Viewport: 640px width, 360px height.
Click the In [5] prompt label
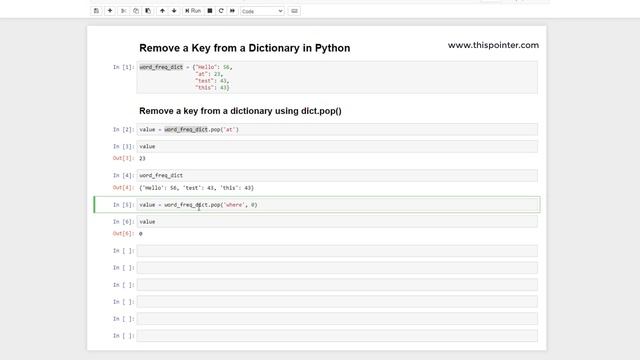(123, 205)
